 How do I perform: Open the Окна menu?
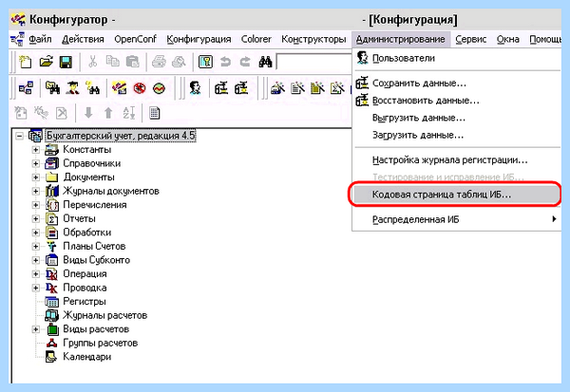(508, 39)
